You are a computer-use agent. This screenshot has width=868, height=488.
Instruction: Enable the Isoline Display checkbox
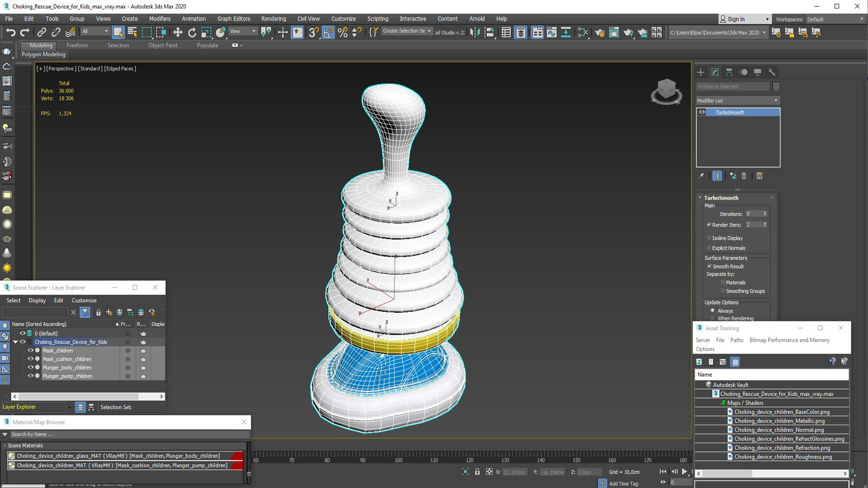point(709,238)
